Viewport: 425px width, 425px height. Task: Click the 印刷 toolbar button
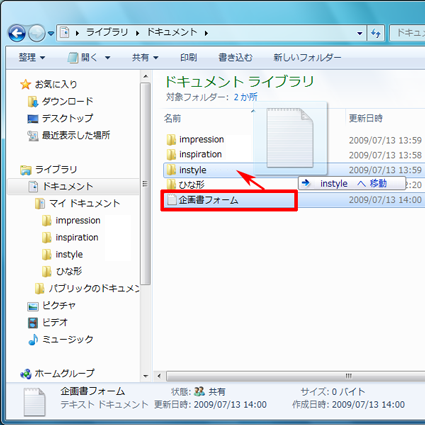click(189, 58)
